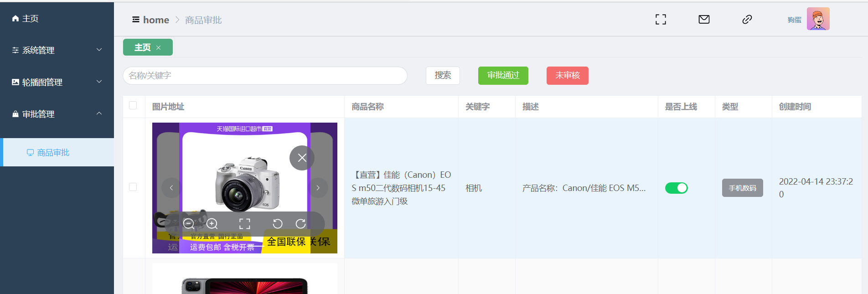This screenshot has height=294, width=868.
Task: Open 轮播图管理 sidebar menu
Action: 57,82
